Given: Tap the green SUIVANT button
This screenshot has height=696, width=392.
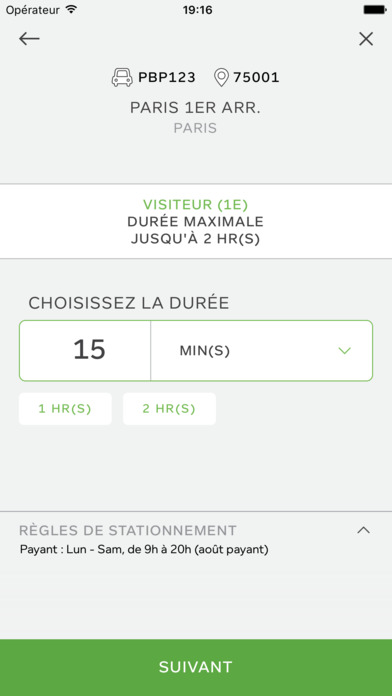Looking at the screenshot, I should 196,667.
